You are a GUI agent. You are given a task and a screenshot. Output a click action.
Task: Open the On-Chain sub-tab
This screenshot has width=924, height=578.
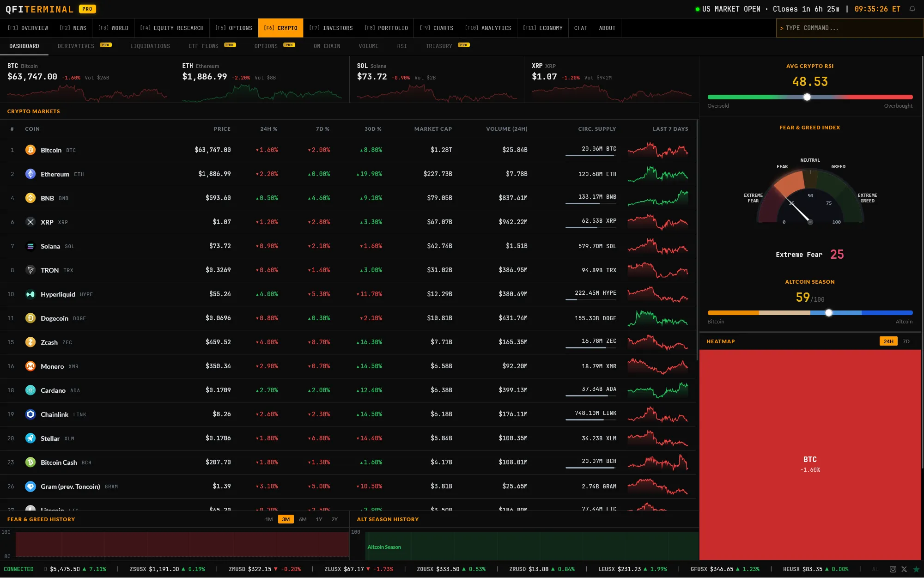pyautogui.click(x=327, y=46)
